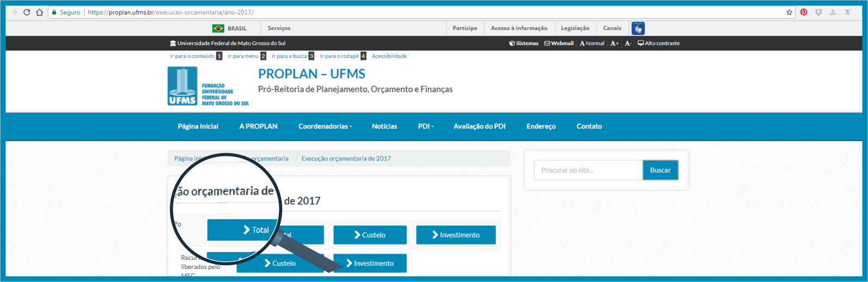Reset font size to Normal

click(592, 43)
